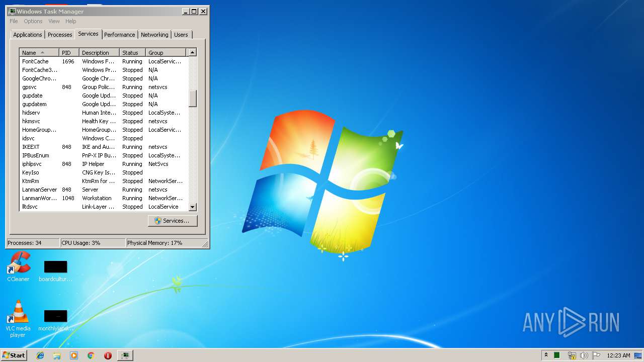The image size is (644, 362).
Task: Select the FontCache3... service row
Action: pos(104,70)
